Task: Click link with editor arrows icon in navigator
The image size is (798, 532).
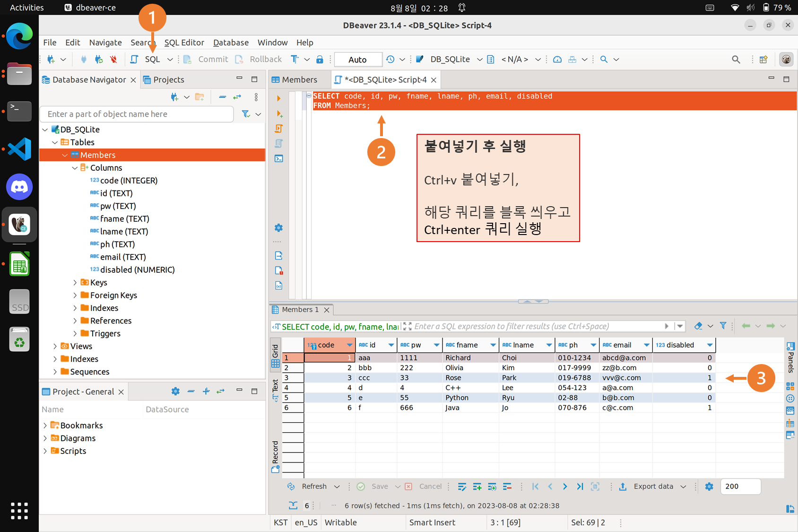Action: pyautogui.click(x=237, y=97)
